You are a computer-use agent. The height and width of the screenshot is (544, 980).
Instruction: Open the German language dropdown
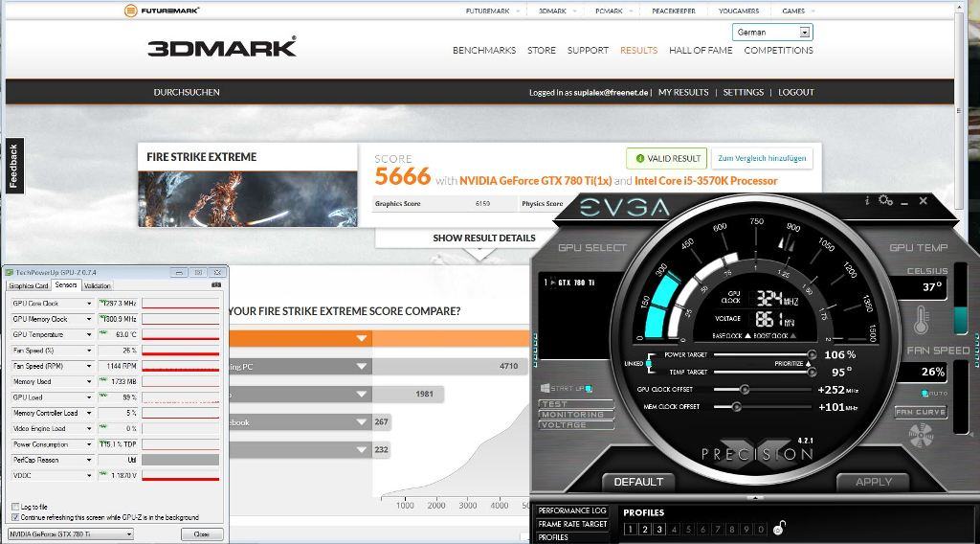[x=772, y=32]
